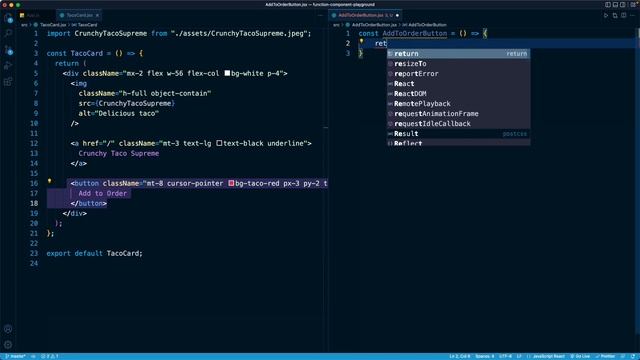This screenshot has width=640, height=360.
Task: Toggle panel layout icon in title bar
Action: click(x=615, y=5)
